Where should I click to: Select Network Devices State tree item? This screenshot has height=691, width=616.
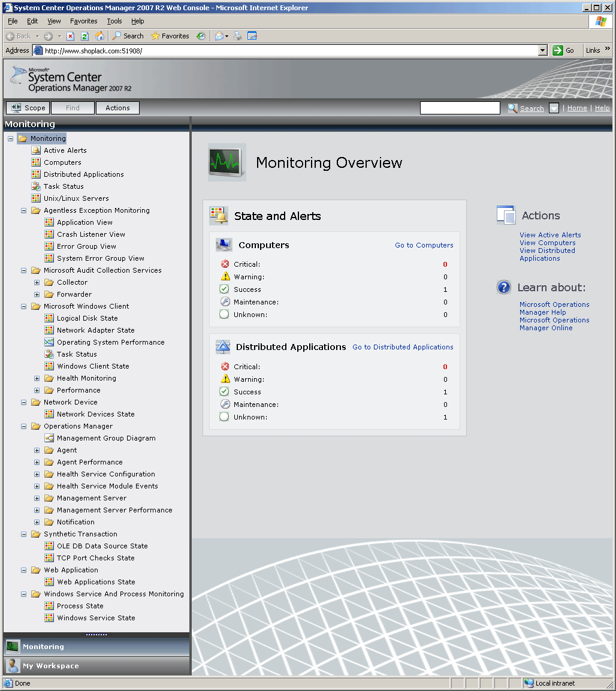pyautogui.click(x=96, y=414)
